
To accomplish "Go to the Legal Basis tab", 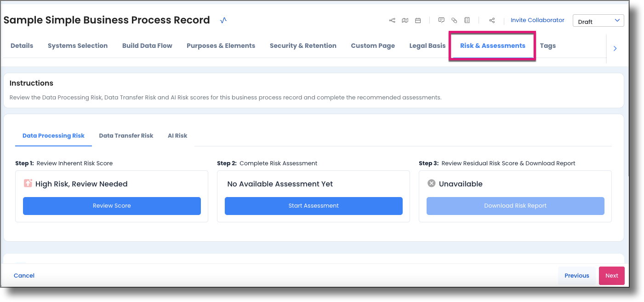I will point(427,46).
